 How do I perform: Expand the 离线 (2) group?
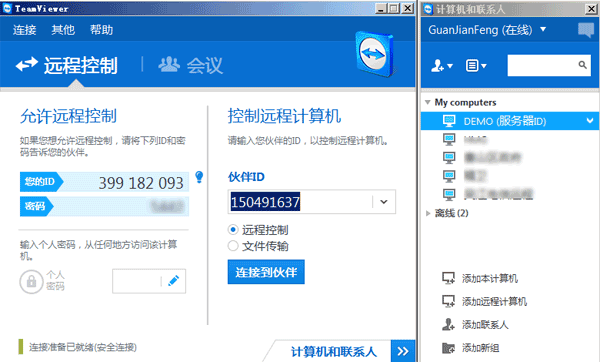click(x=428, y=213)
